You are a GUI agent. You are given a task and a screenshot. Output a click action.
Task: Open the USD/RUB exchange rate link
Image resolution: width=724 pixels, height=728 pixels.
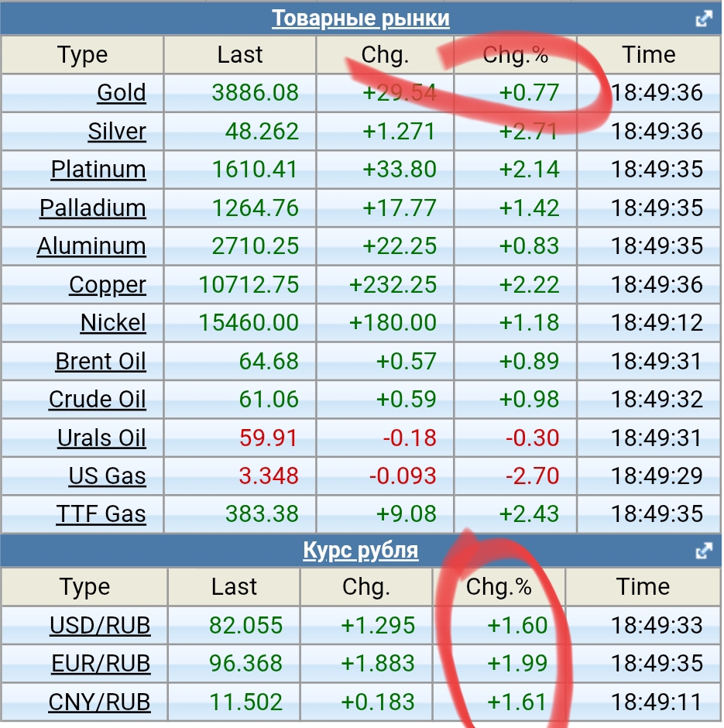[100, 626]
